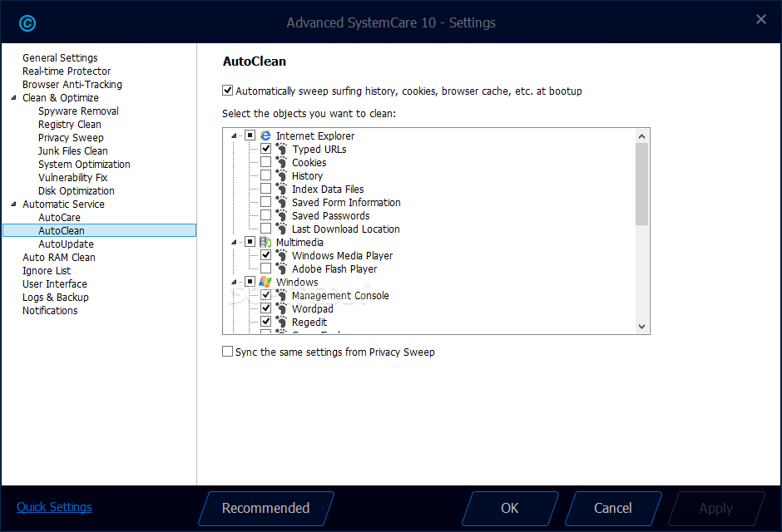
Task: Click the object list scrollbar thumb
Action: [642, 184]
